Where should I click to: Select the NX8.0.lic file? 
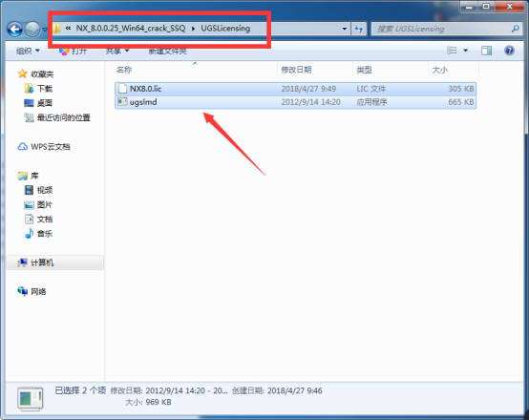(295, 89)
